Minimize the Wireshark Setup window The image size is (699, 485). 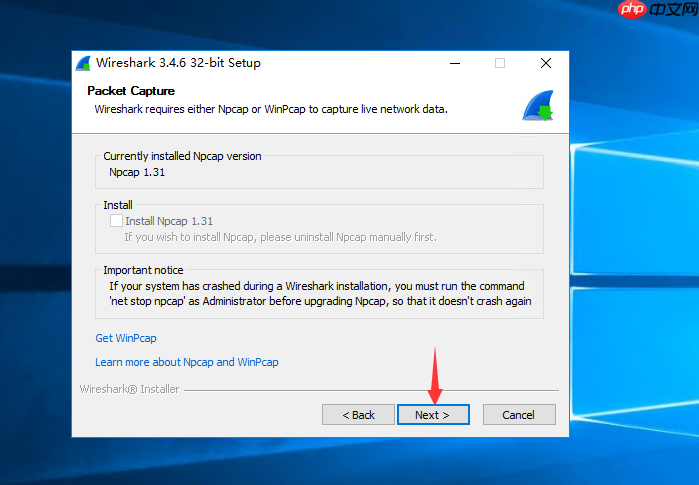click(455, 63)
